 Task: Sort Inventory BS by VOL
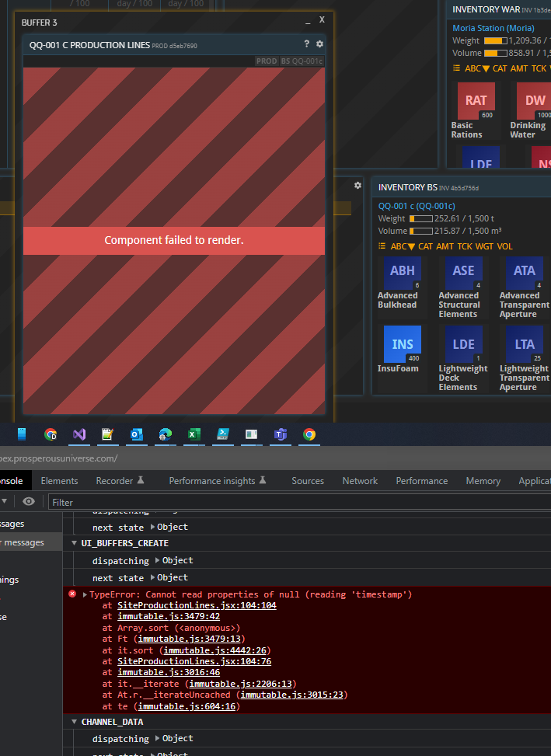pos(504,246)
